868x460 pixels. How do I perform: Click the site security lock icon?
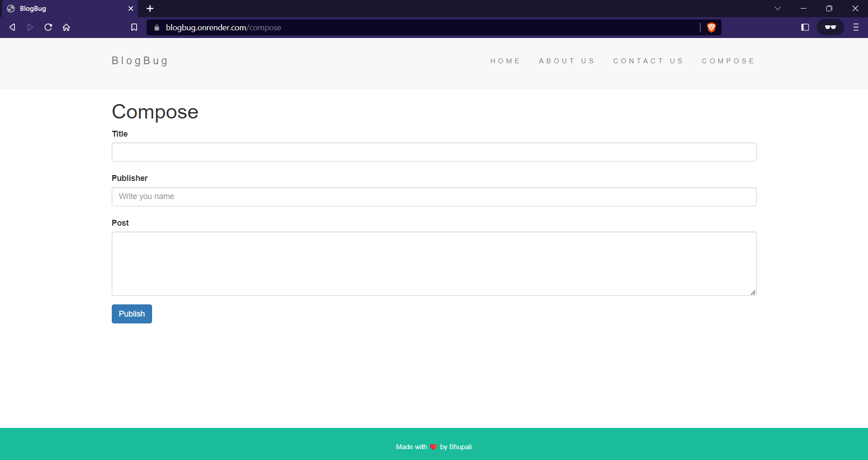156,28
